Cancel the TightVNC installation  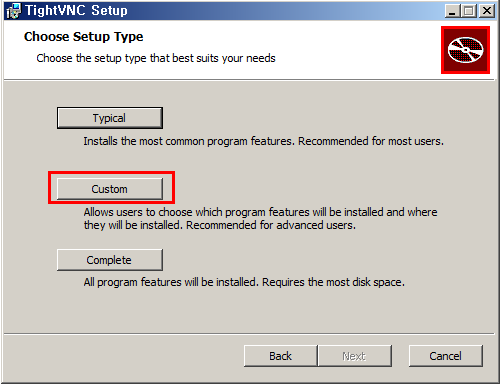coord(445,356)
